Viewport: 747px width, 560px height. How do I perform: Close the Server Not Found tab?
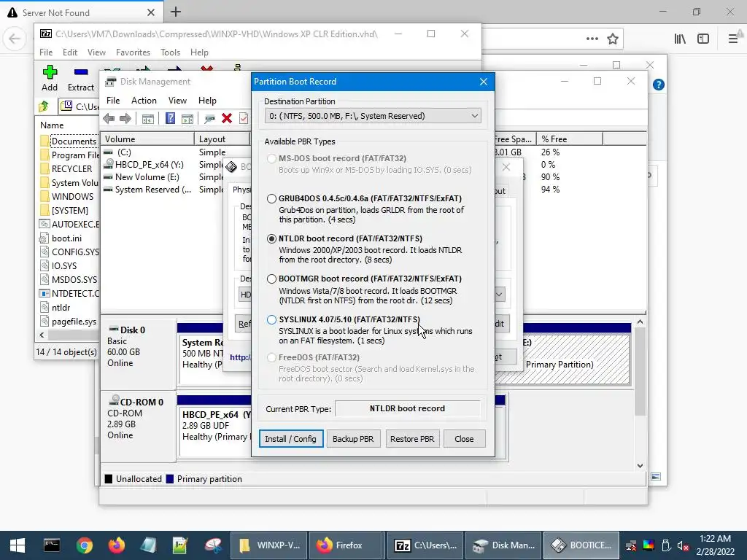click(x=150, y=12)
